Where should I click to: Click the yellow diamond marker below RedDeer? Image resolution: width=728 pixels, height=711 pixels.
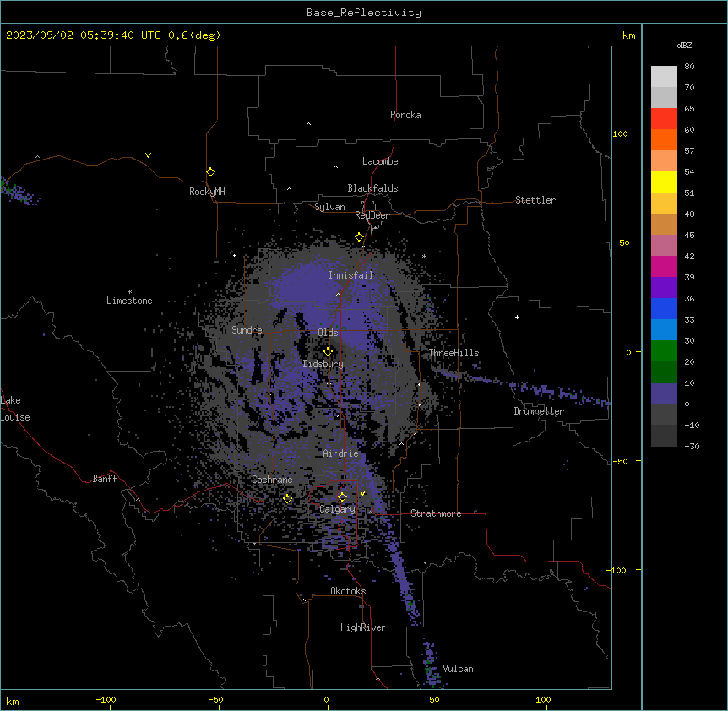(x=359, y=237)
